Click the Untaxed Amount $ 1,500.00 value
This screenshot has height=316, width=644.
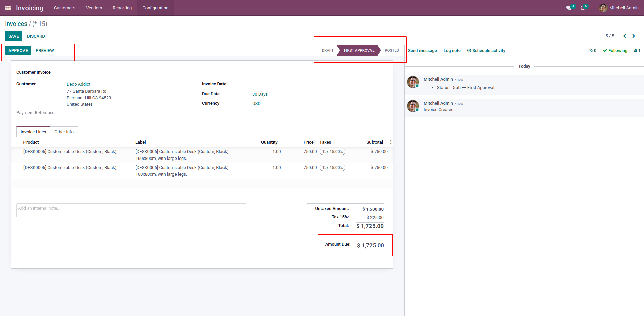click(x=373, y=209)
